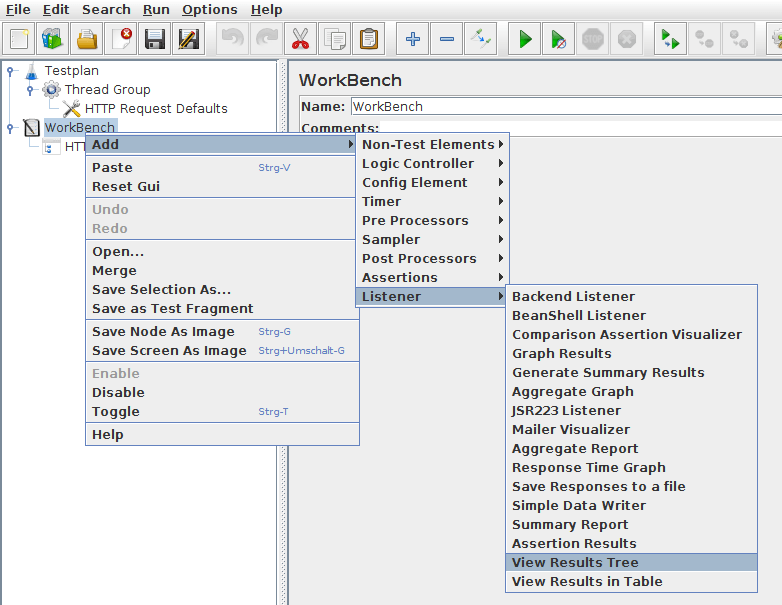
Task: Click the Collapse All minus icon
Action: pos(446,39)
